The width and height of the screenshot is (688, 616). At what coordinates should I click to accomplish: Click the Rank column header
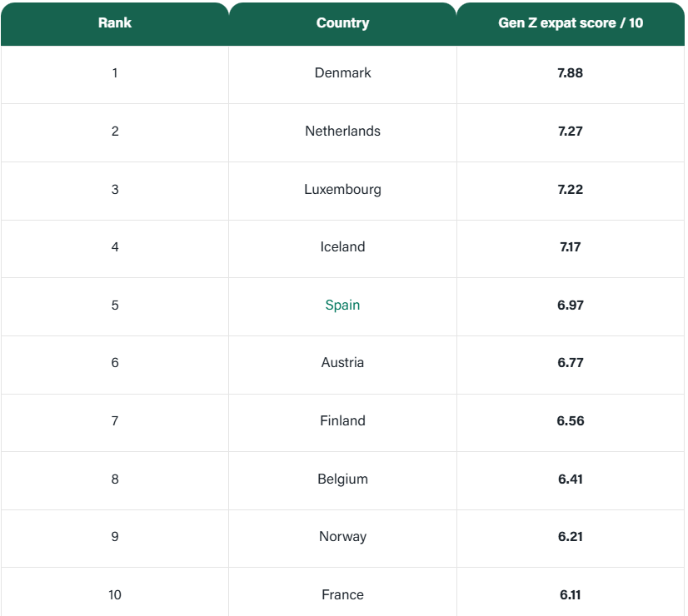click(x=115, y=23)
